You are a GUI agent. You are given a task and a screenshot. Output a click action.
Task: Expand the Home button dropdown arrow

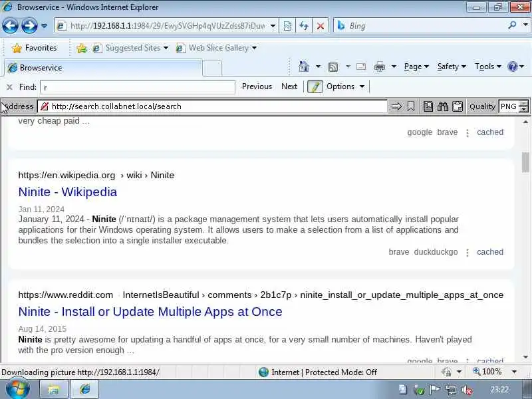click(318, 66)
